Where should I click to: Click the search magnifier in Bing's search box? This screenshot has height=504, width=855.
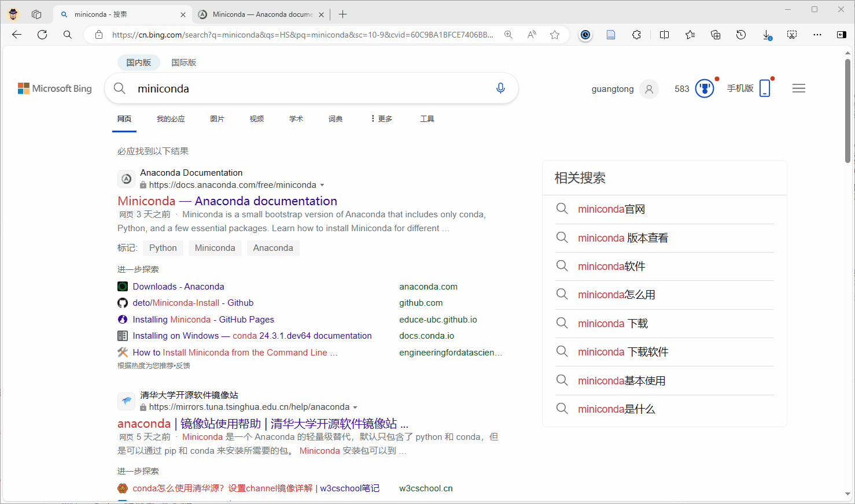[x=119, y=88]
